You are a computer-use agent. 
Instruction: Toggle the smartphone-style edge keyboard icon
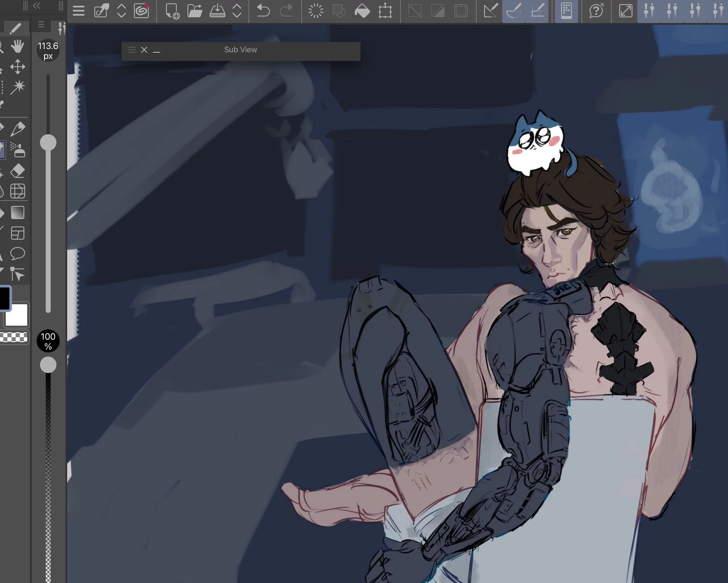tap(566, 11)
